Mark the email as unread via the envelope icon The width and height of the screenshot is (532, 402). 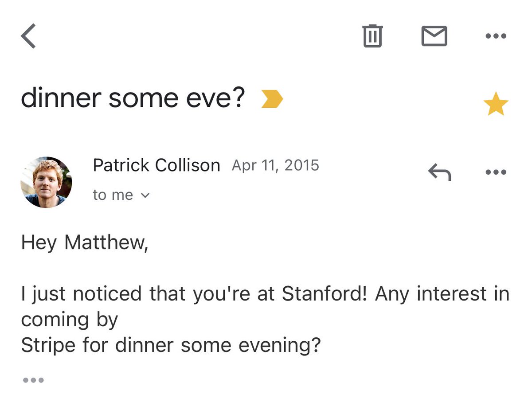434,36
